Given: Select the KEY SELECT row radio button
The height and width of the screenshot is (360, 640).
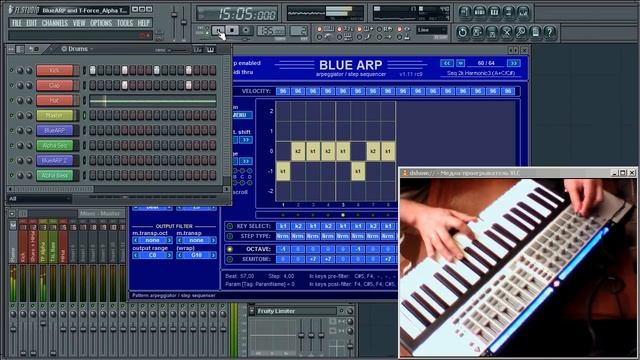Looking at the screenshot, I should [x=230, y=226].
